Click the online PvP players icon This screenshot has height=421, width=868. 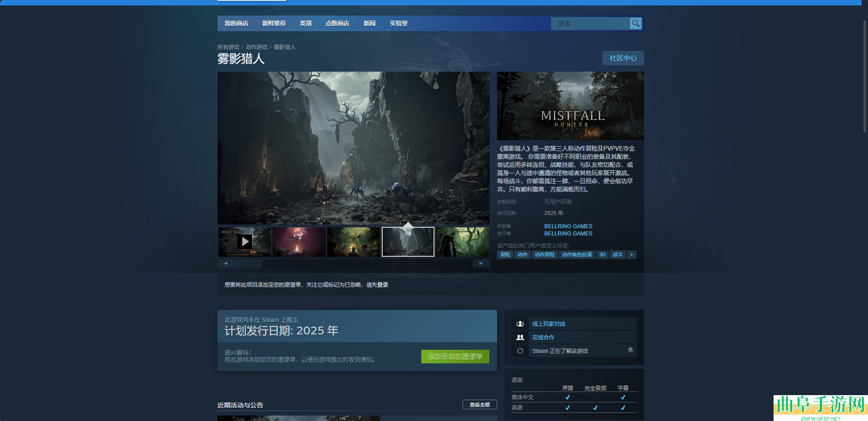tap(520, 324)
